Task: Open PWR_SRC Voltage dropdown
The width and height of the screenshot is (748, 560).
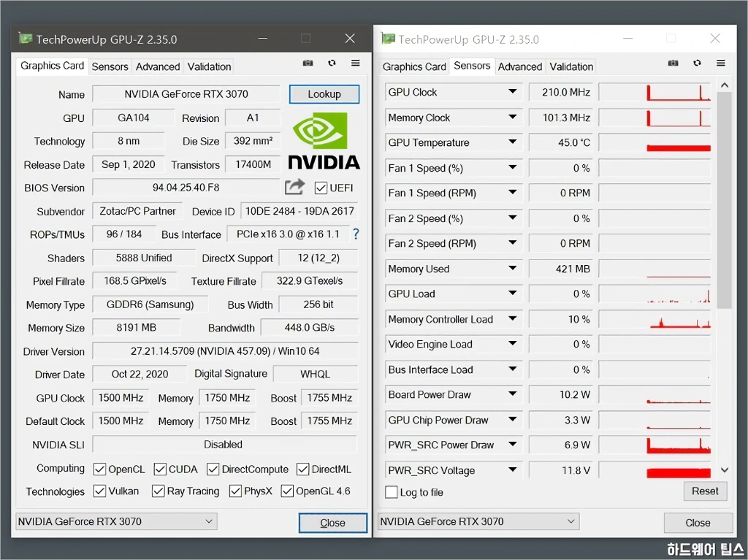Action: 512,470
